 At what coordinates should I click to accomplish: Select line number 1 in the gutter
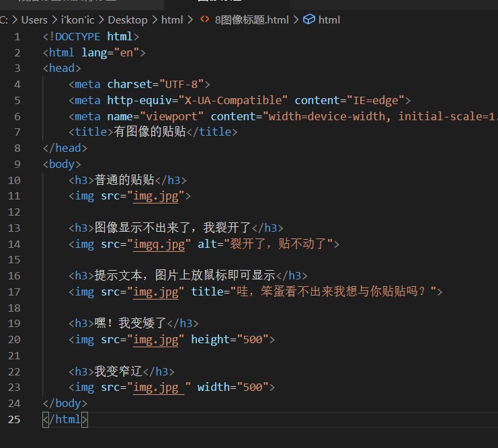17,36
